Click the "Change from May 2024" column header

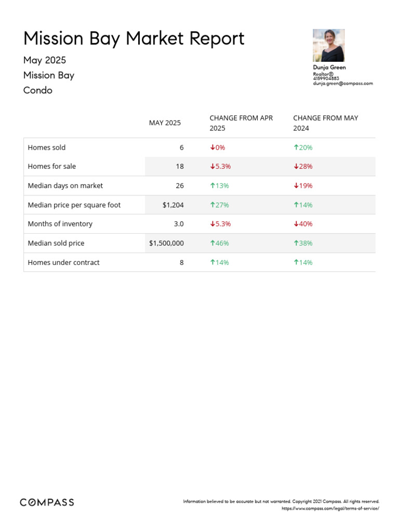pyautogui.click(x=325, y=123)
